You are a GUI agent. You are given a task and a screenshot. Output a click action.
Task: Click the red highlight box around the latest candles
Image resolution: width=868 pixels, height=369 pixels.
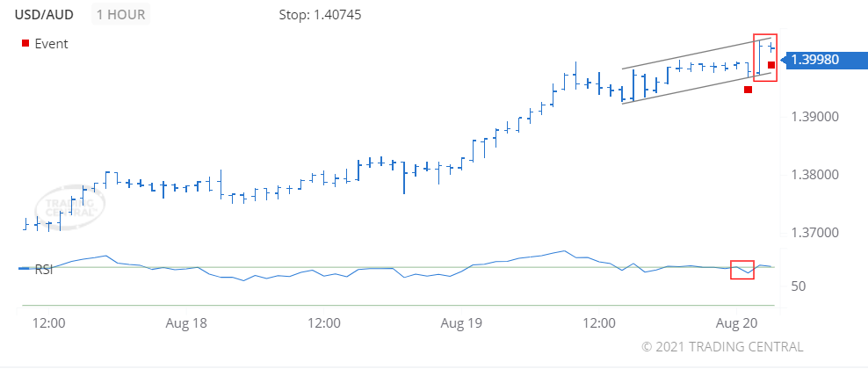tap(764, 58)
